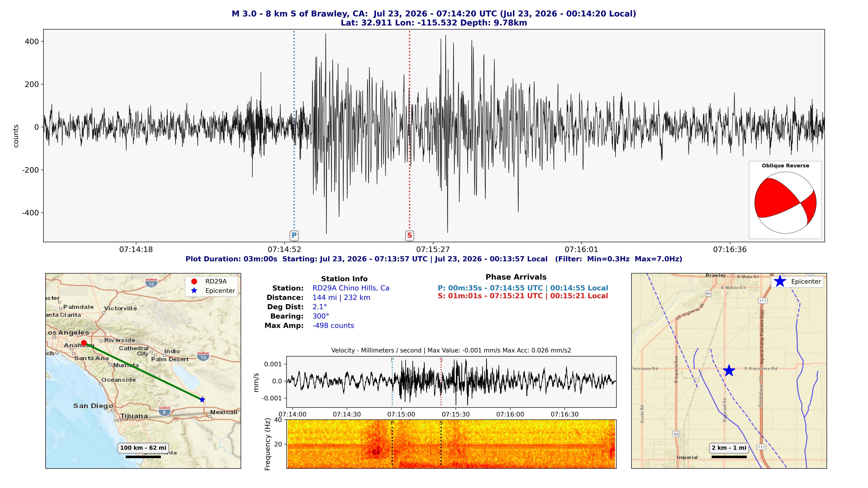This screenshot has width=868, height=488.
Task: Click the blue P phase marker label
Action: (294, 235)
